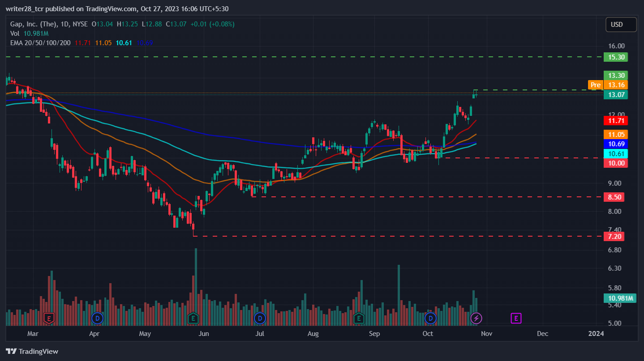Open the USD currency selector
The height and width of the screenshot is (361, 644).
point(621,25)
